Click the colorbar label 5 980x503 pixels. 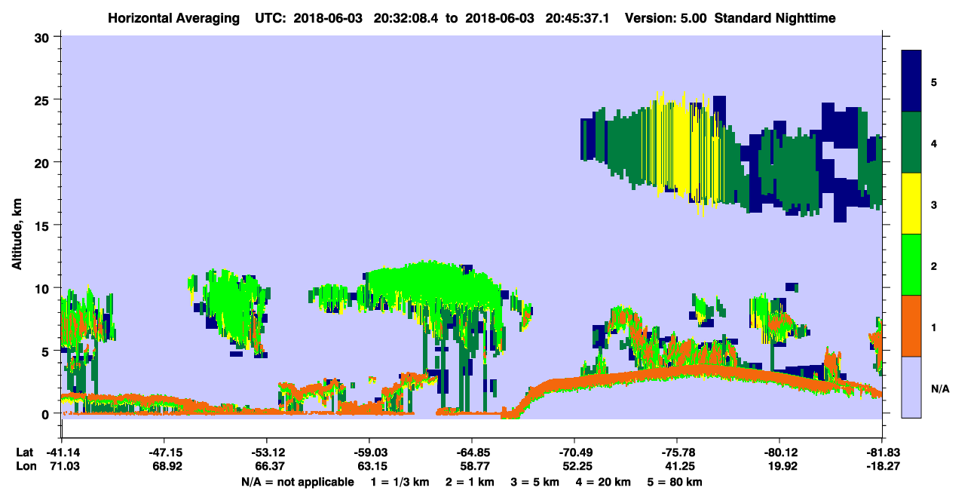(x=934, y=81)
